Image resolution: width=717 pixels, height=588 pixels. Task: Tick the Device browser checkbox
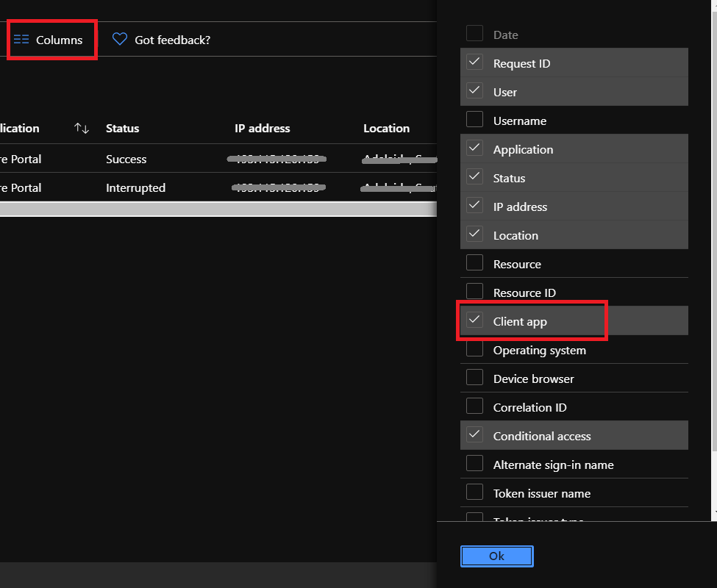point(475,378)
